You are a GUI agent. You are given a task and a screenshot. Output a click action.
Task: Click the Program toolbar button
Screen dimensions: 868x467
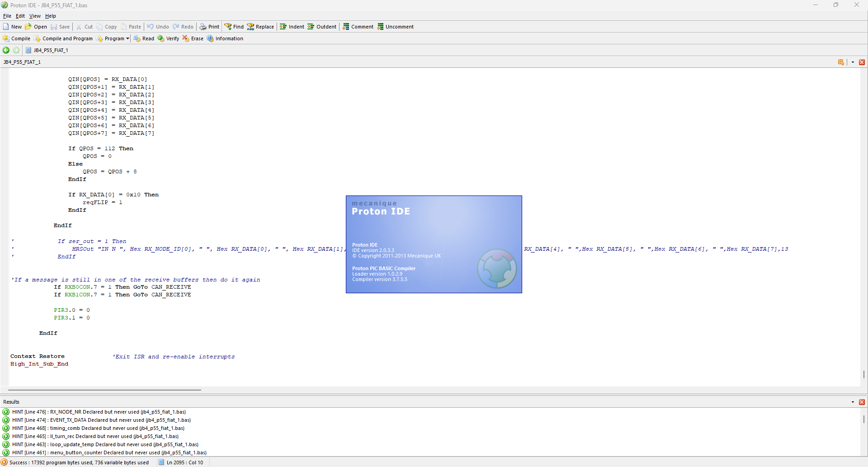click(110, 38)
